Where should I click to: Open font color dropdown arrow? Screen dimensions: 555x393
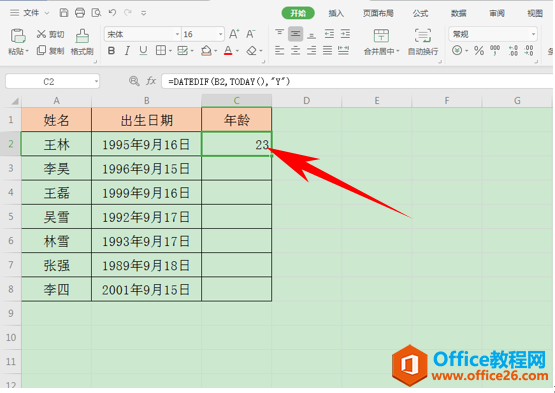point(237,51)
